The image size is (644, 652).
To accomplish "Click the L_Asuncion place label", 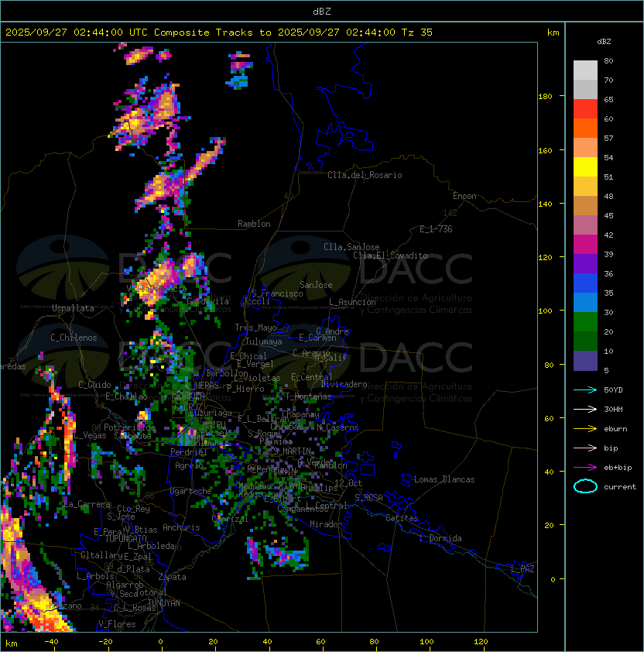I will (x=352, y=302).
